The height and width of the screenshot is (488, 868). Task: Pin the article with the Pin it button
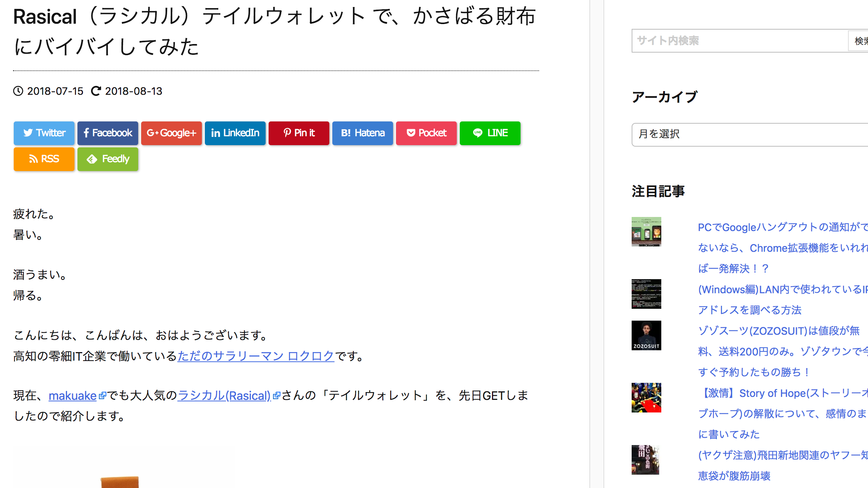pos(299,133)
